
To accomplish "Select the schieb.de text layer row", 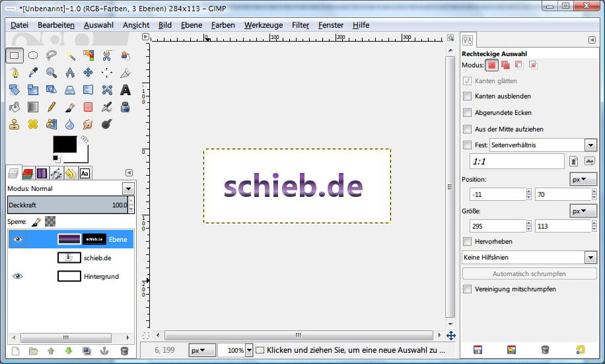I will pos(71,258).
